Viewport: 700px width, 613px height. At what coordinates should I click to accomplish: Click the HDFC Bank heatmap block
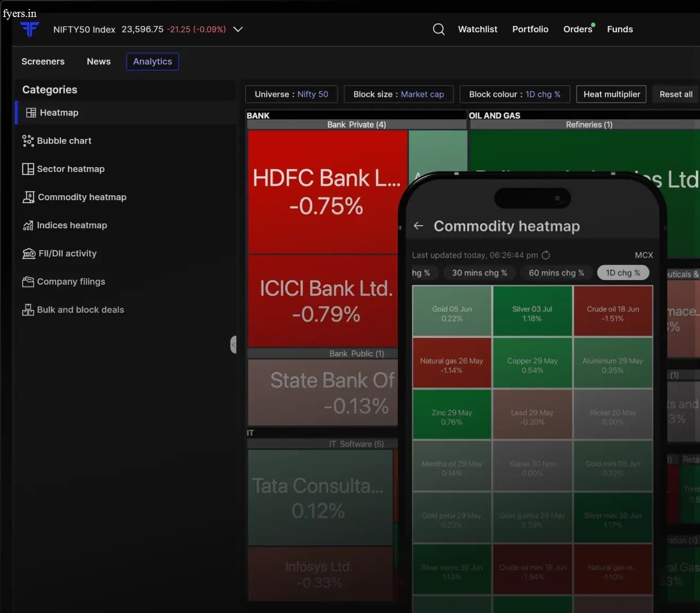pyautogui.click(x=327, y=192)
